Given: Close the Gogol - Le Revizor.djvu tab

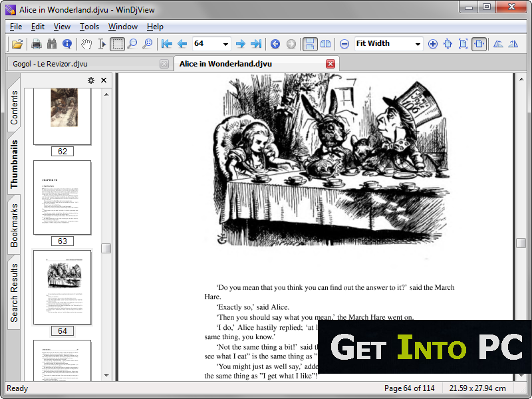Looking at the screenshot, I should pos(164,64).
